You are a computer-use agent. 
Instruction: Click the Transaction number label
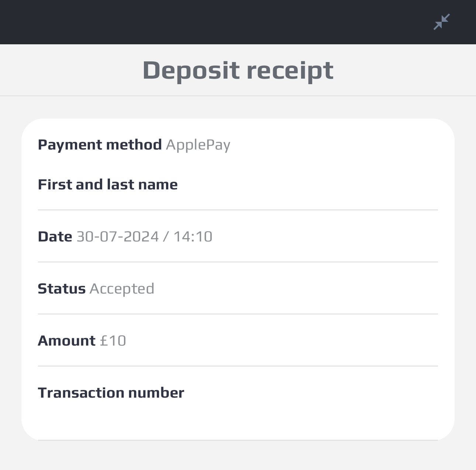tap(111, 393)
